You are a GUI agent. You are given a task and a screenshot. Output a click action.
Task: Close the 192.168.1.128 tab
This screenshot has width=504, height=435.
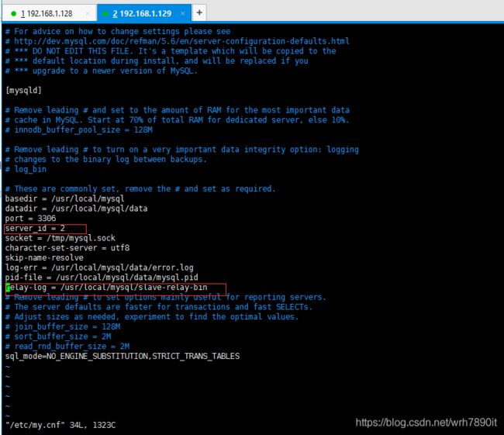88,13
